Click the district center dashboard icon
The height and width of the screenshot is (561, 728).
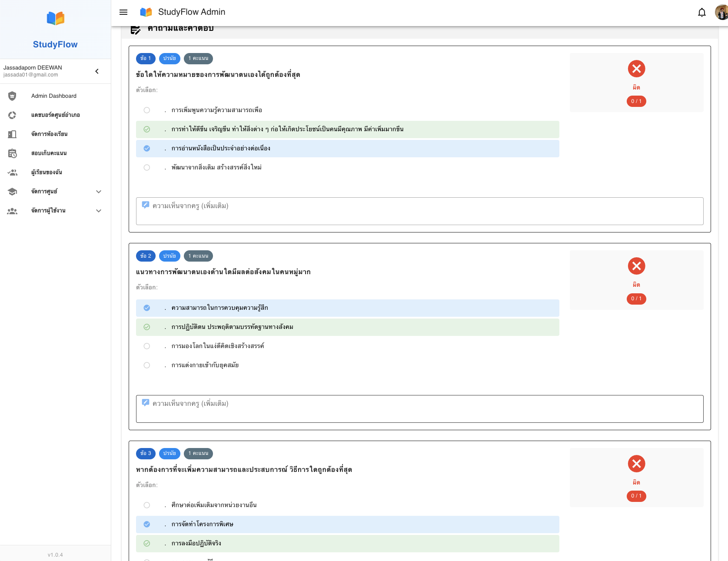click(x=12, y=115)
